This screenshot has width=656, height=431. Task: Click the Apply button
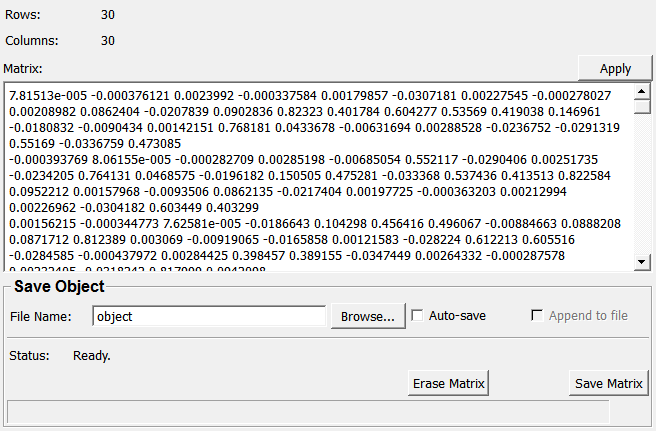(x=615, y=68)
